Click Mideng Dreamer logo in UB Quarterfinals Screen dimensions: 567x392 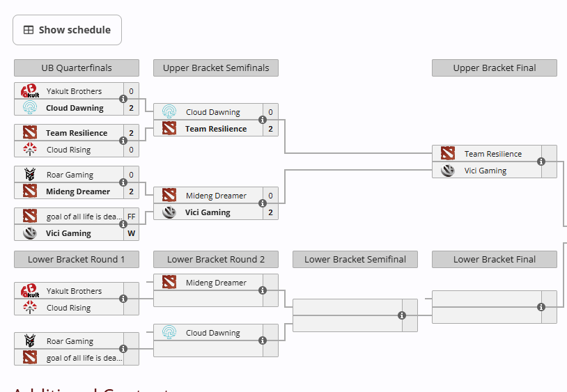pos(30,191)
